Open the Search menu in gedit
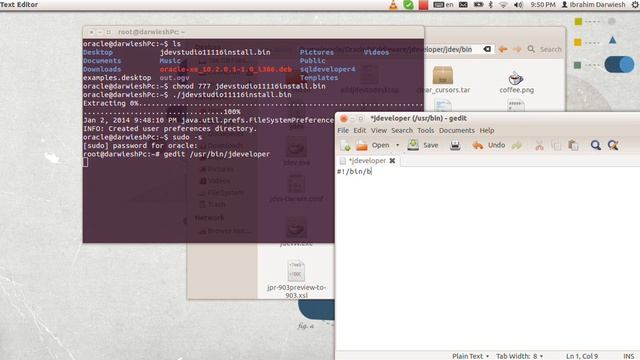The width and height of the screenshot is (640, 360). pyautogui.click(x=402, y=131)
